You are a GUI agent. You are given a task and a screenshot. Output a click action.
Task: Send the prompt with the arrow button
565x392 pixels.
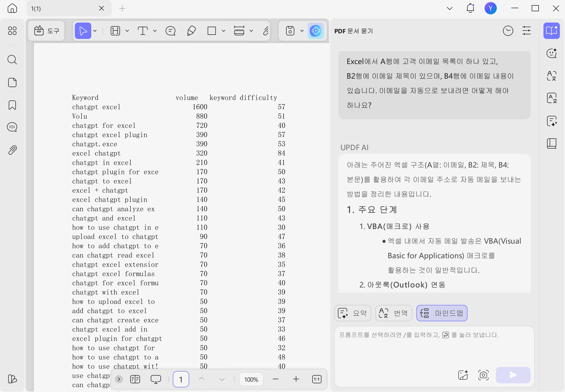[x=513, y=375]
